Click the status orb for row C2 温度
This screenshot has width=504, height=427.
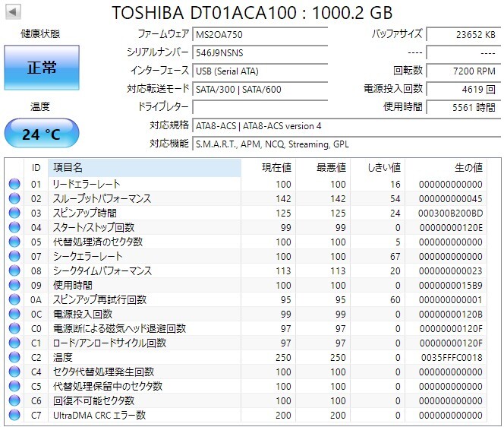[x=14, y=357]
